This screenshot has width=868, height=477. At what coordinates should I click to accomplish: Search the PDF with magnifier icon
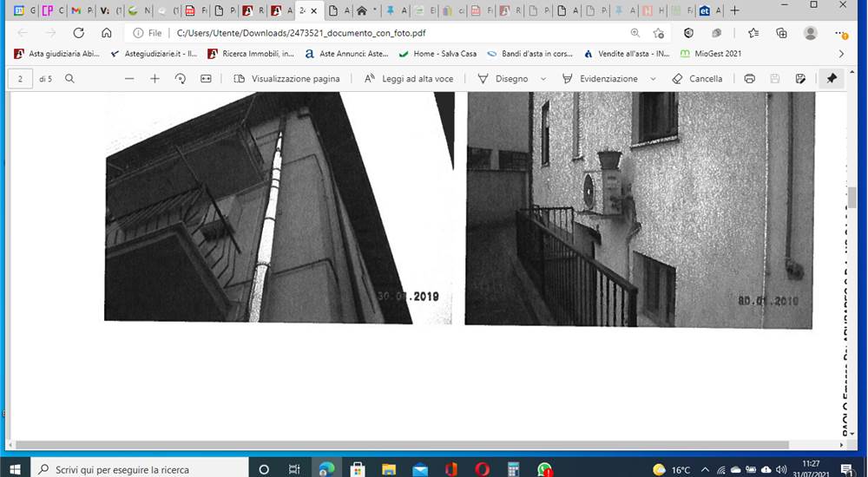[x=69, y=79]
